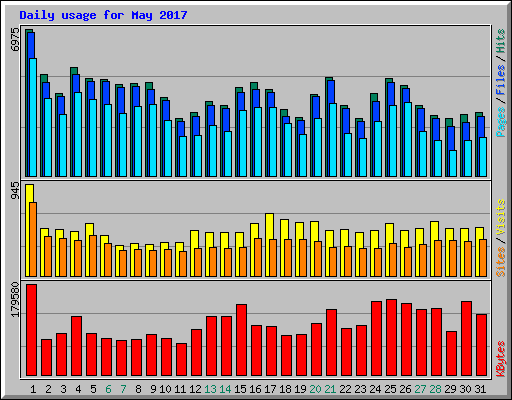
Task: Select day 1 on the x-axis
Action: [33, 389]
